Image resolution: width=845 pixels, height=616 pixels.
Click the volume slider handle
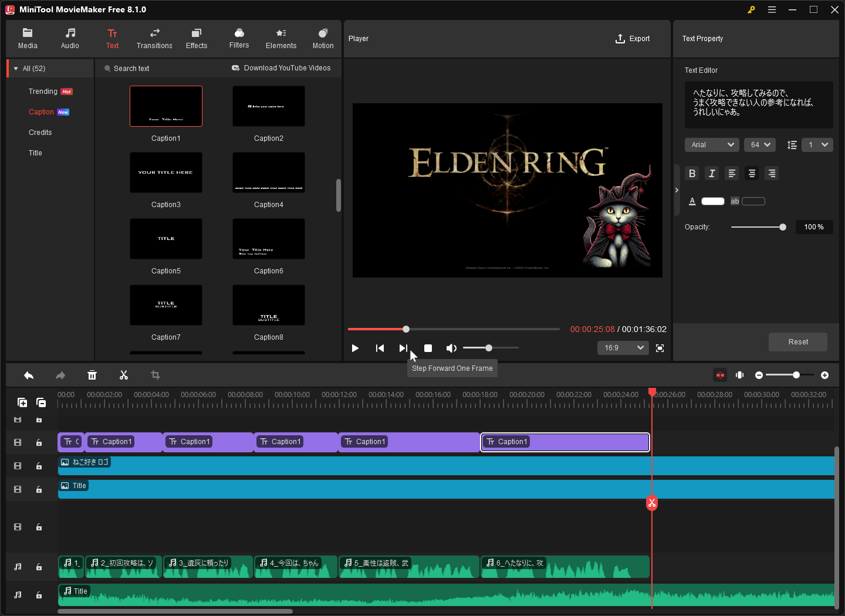click(489, 348)
